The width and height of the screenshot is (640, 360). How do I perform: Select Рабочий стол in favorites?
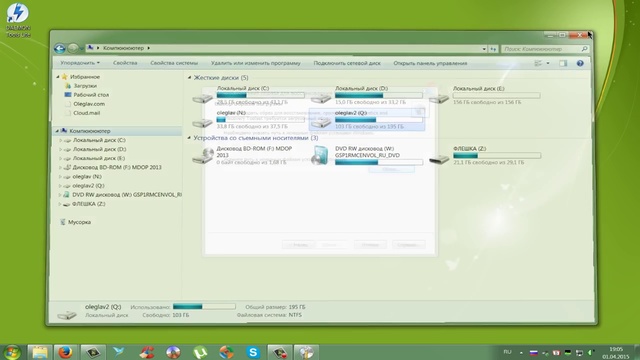coord(91,95)
